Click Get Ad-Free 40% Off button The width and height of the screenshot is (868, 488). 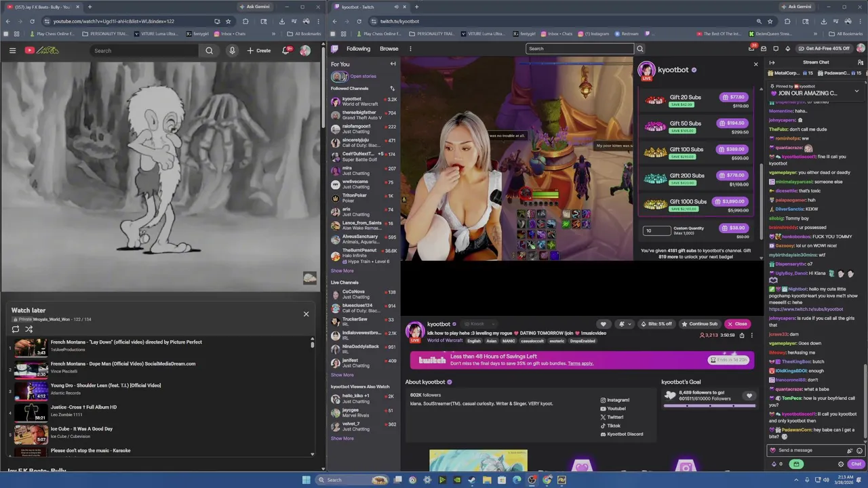(x=824, y=49)
